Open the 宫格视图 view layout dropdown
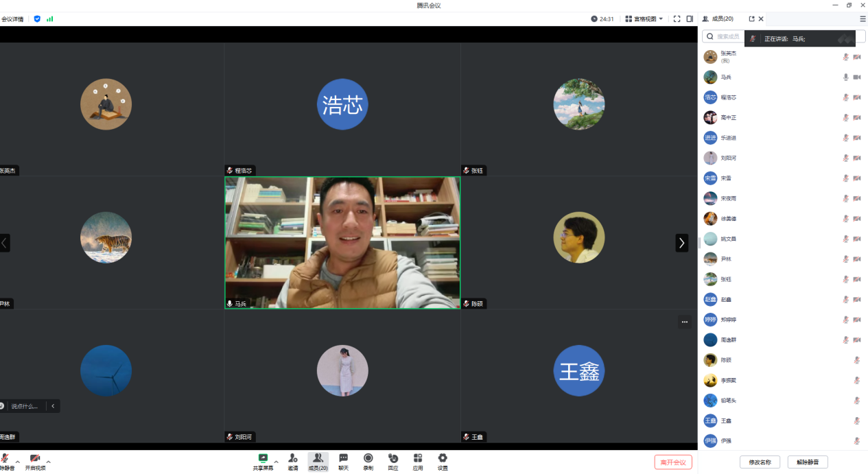This screenshot has width=868, height=474. (644, 19)
